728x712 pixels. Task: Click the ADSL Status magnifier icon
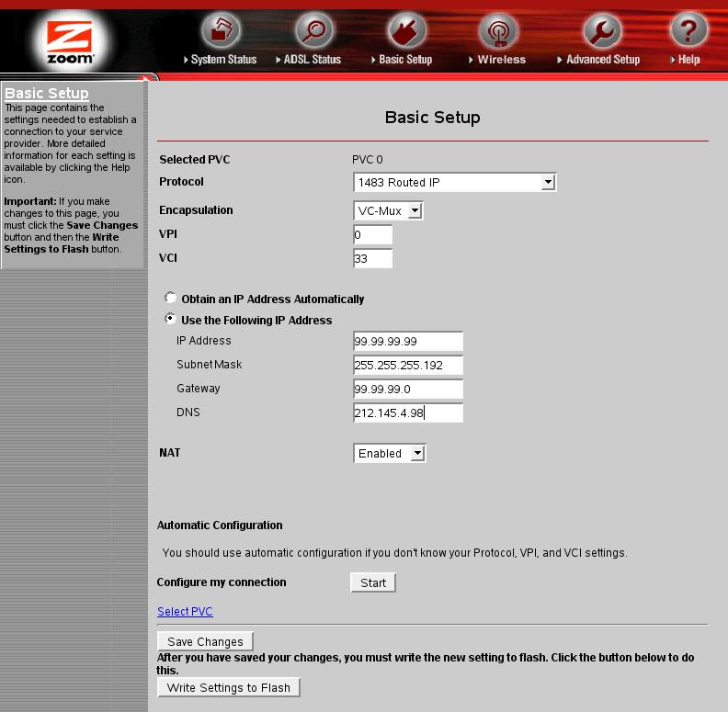(314, 30)
